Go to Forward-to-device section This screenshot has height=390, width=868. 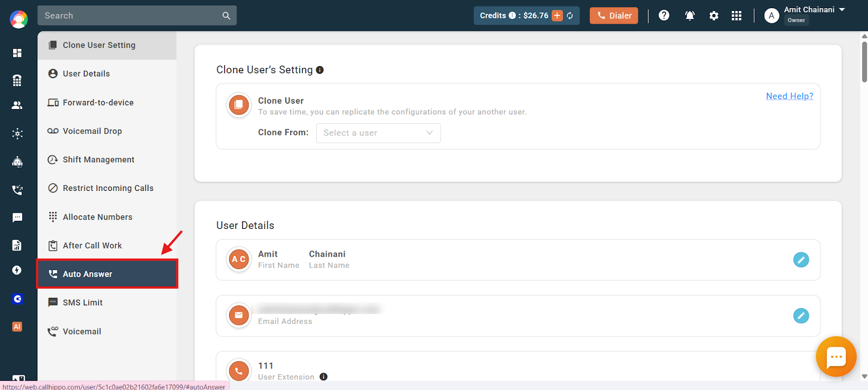[107, 103]
